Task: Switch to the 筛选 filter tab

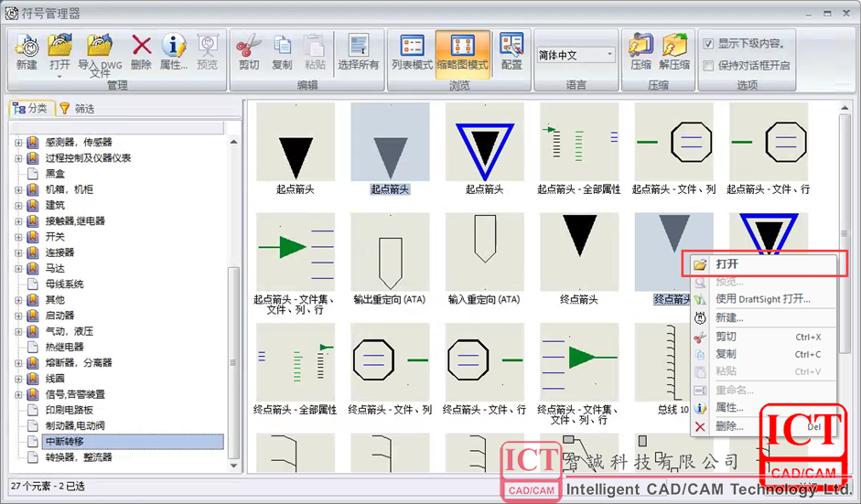Action: (x=77, y=109)
